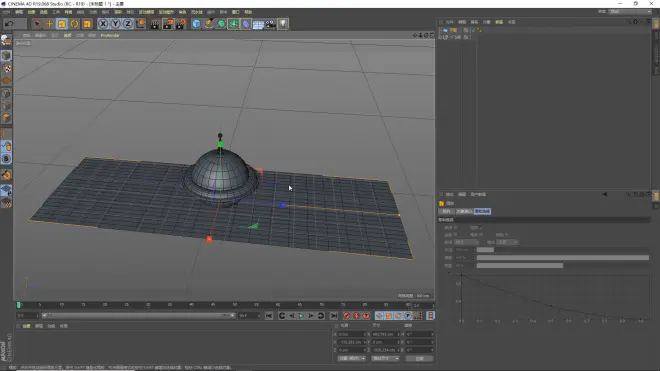660x371 pixels.
Task: Open the last menu in Object Manager
Action: pyautogui.click(x=511, y=22)
